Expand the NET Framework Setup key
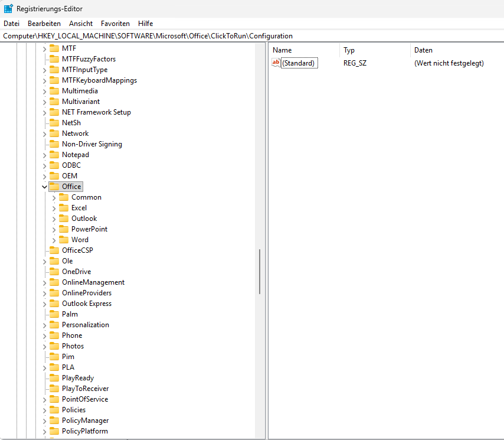 pyautogui.click(x=44, y=112)
